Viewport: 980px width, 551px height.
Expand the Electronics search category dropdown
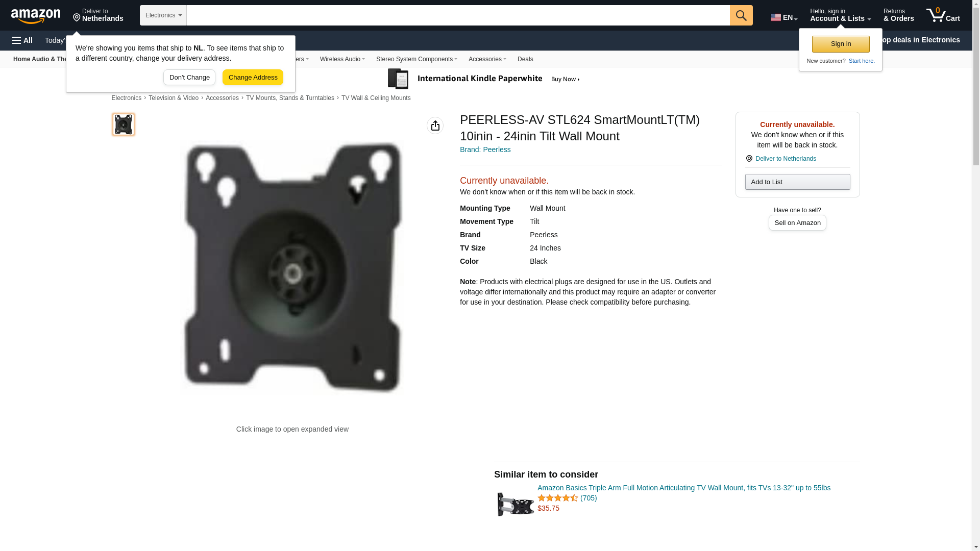[x=163, y=15]
